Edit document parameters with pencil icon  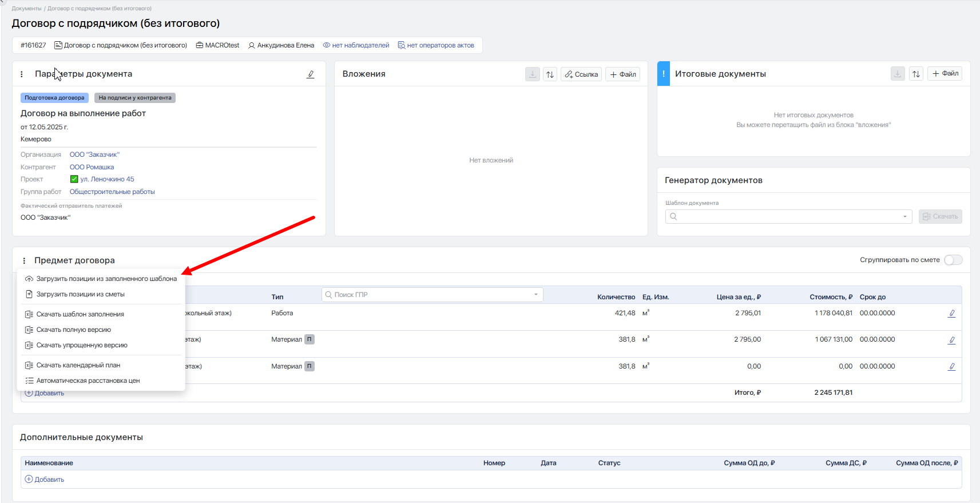311,74
